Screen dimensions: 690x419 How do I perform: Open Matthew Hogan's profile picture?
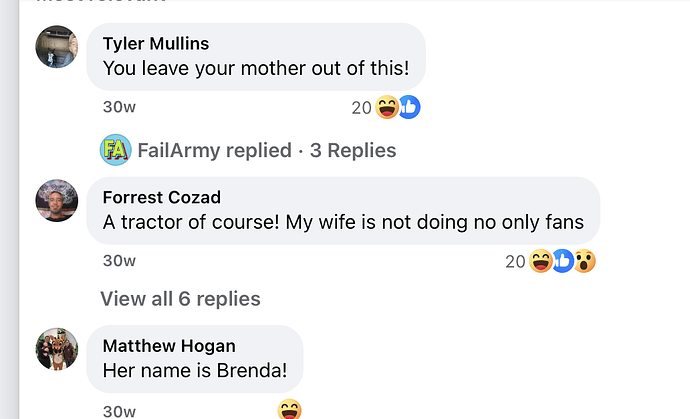pyautogui.click(x=57, y=348)
